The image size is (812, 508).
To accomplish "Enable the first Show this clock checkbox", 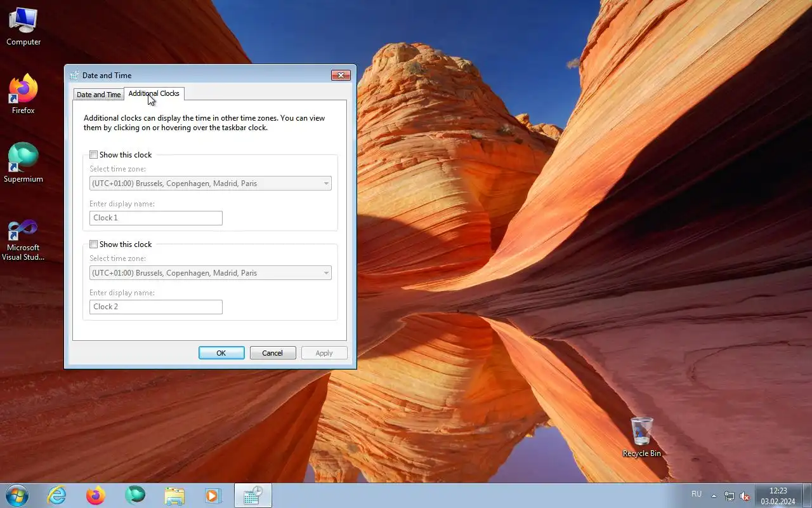I will pyautogui.click(x=94, y=155).
